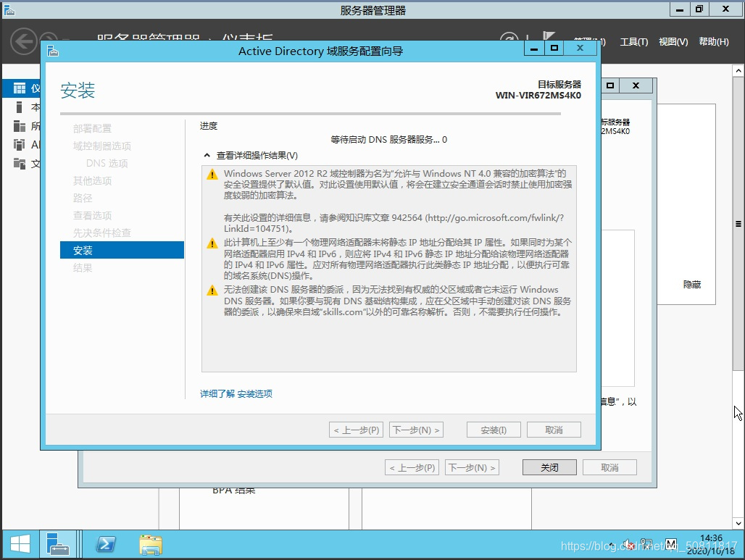
Task: Maximize the AD DS configuration wizard window
Action: (554, 48)
